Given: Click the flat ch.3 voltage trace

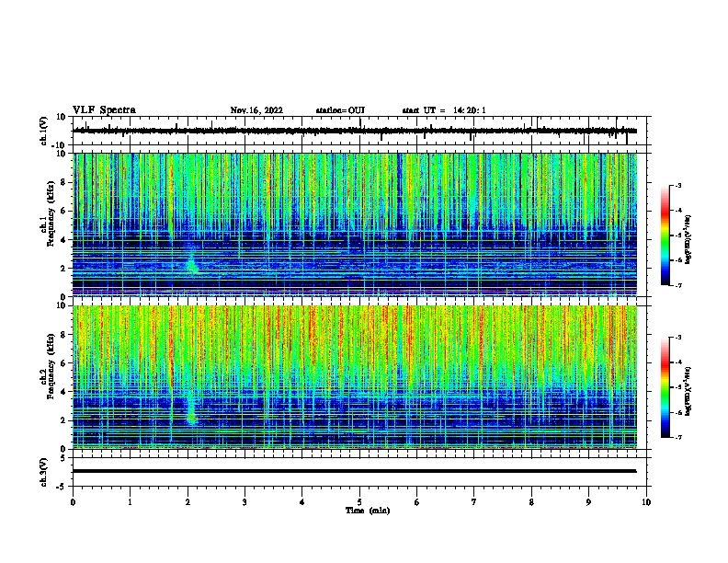Looking at the screenshot, I should pos(354,471).
